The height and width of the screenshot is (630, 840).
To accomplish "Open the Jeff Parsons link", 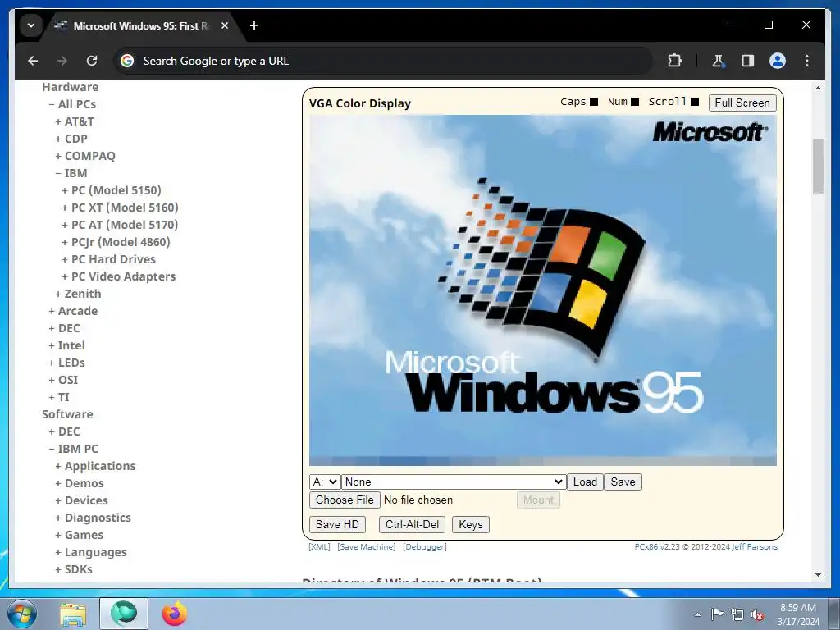I will click(755, 547).
